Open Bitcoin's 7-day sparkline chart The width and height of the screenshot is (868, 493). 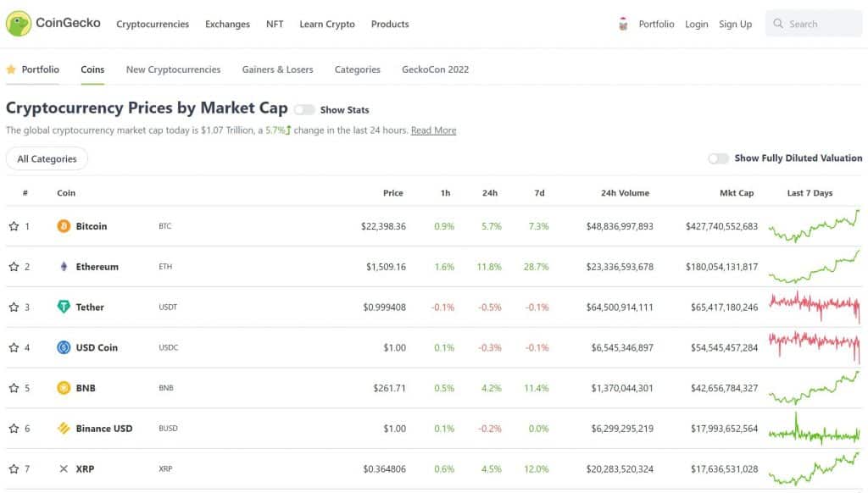(x=815, y=226)
